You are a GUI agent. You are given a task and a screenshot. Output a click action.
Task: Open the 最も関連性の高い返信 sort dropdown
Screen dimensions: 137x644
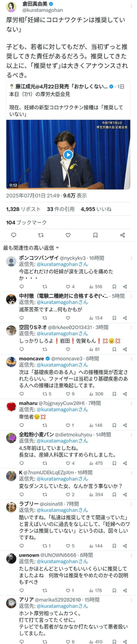pyautogui.click(x=31, y=248)
